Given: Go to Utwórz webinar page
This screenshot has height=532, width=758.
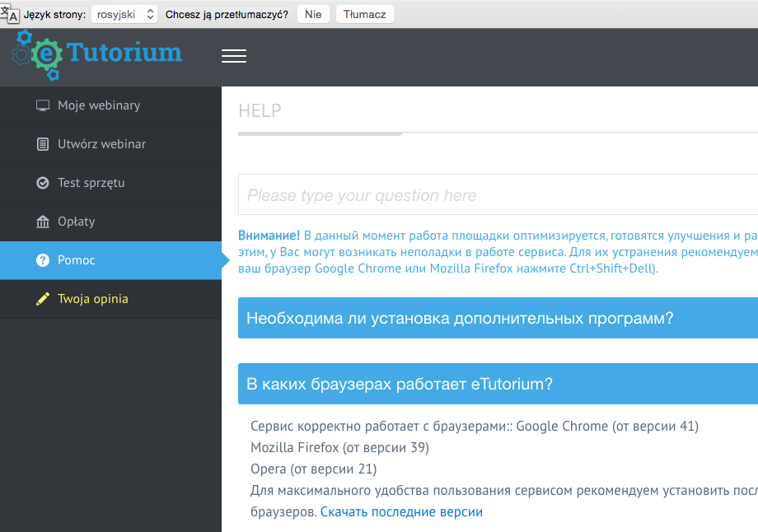Looking at the screenshot, I should 101,144.
